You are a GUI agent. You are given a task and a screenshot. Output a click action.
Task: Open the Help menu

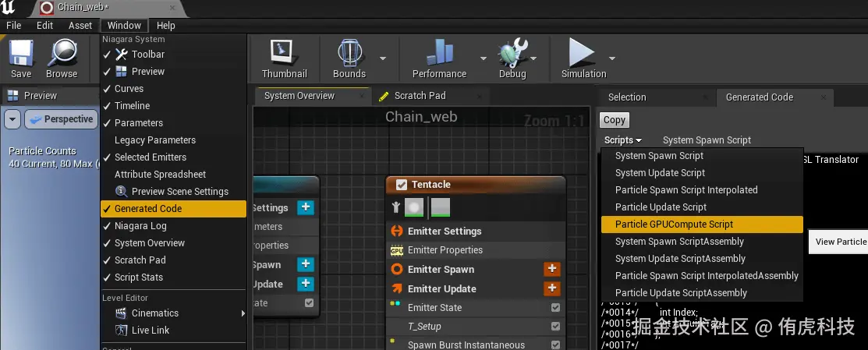click(x=165, y=26)
